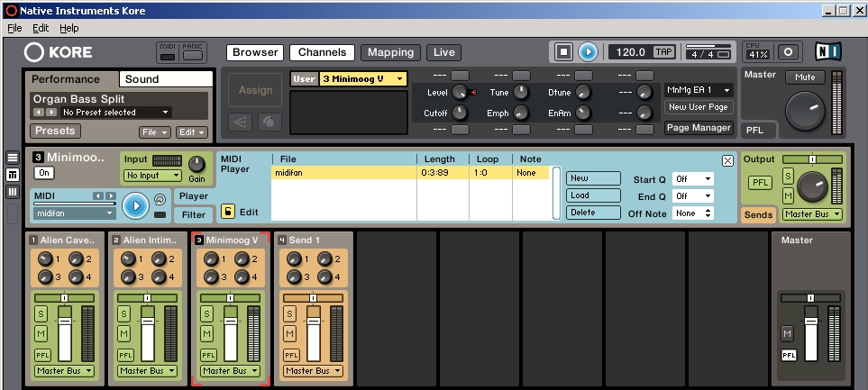
Task: Toggle Solo in the Output section
Action: (x=789, y=177)
